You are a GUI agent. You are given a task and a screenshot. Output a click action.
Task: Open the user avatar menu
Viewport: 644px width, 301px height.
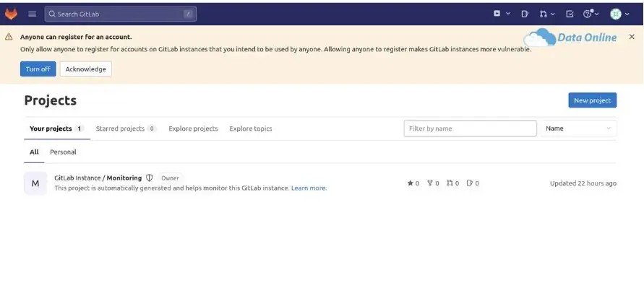[619, 14]
